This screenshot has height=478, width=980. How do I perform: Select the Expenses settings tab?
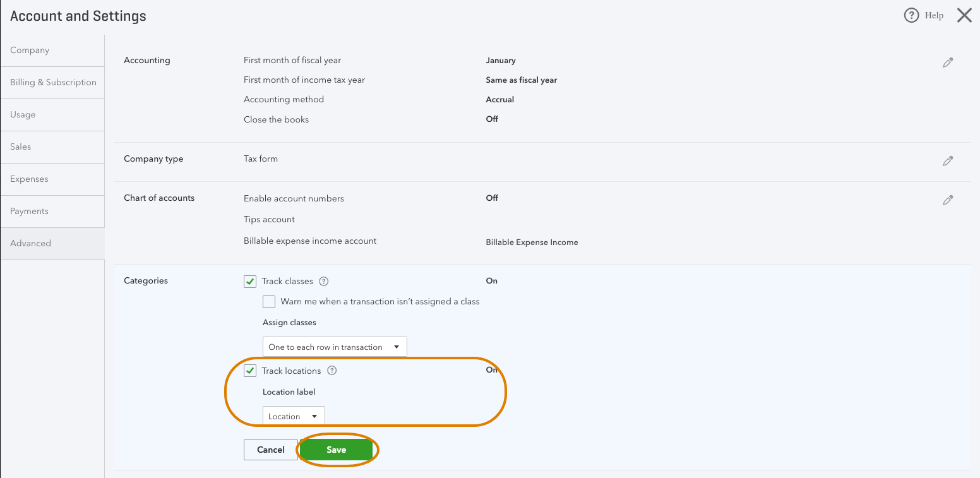click(52, 179)
